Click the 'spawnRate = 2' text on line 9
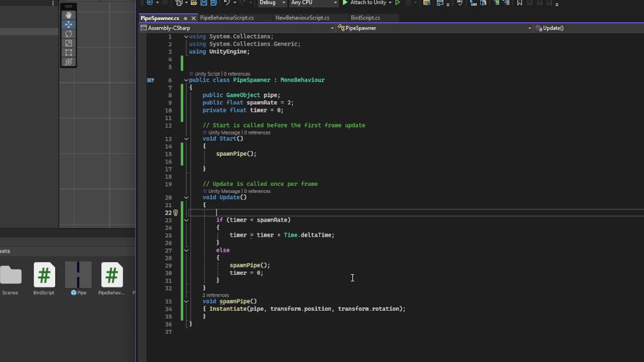 (x=268, y=103)
